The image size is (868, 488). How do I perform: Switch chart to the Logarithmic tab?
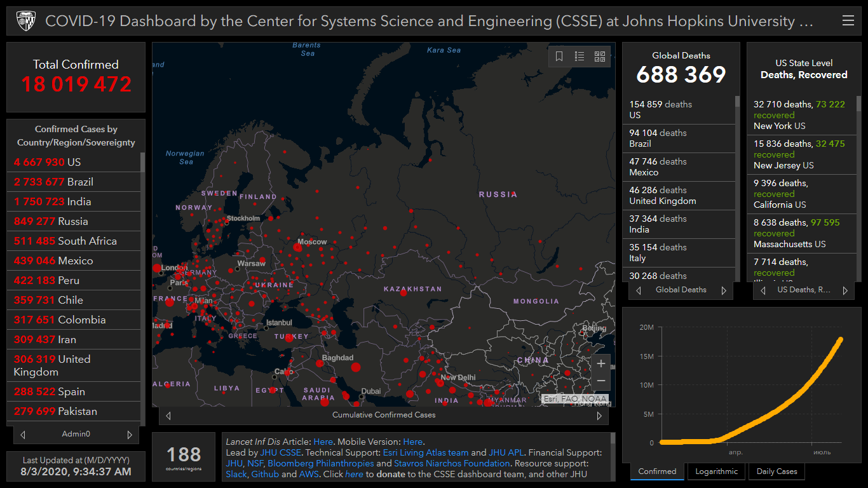(716, 471)
